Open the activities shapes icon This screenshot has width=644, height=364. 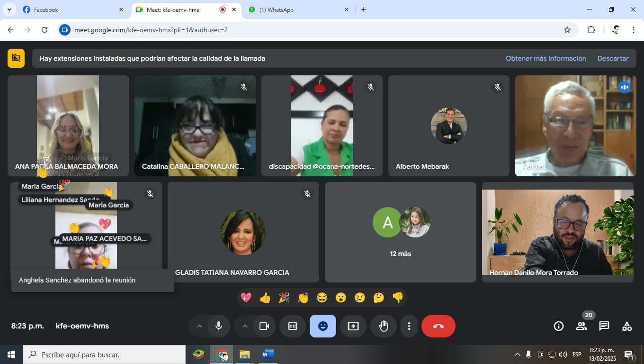tap(626, 326)
